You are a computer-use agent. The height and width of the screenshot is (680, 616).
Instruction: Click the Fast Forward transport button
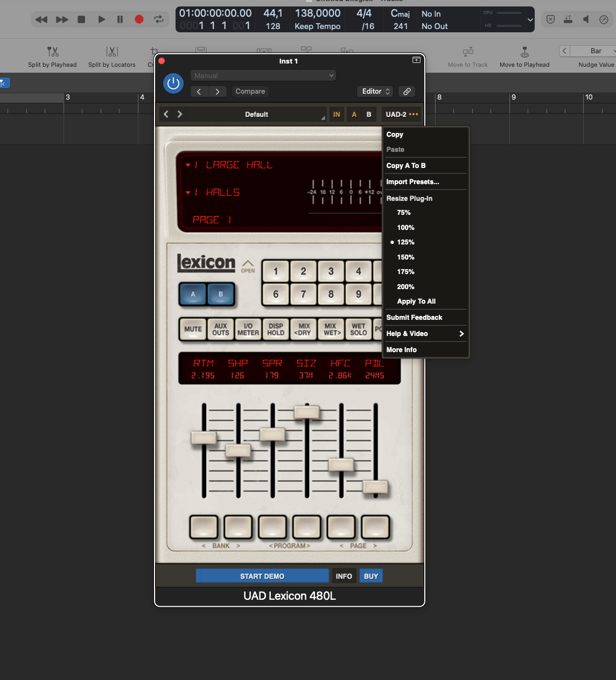(62, 19)
